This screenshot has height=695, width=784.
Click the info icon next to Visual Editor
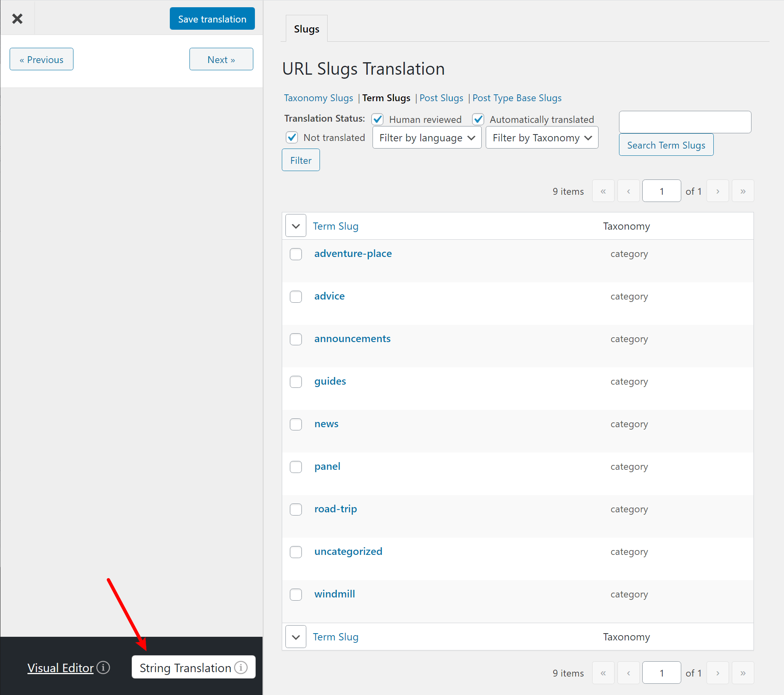(103, 668)
